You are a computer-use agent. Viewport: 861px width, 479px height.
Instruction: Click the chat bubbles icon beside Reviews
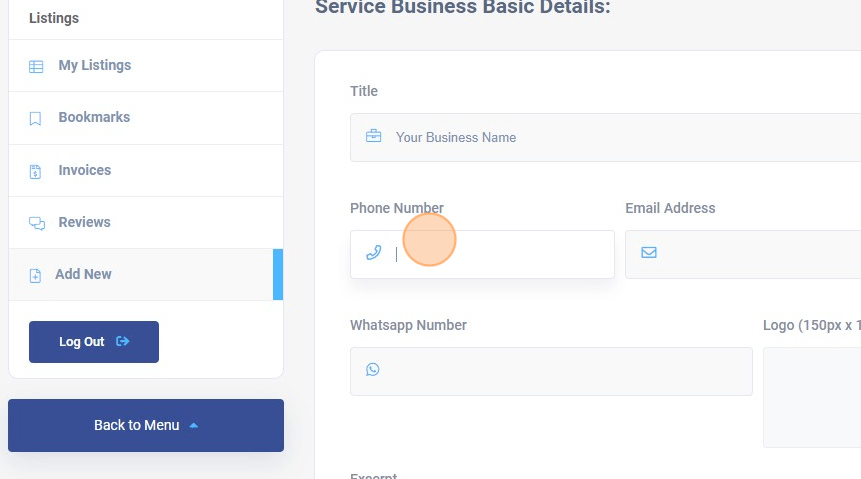[36, 223]
